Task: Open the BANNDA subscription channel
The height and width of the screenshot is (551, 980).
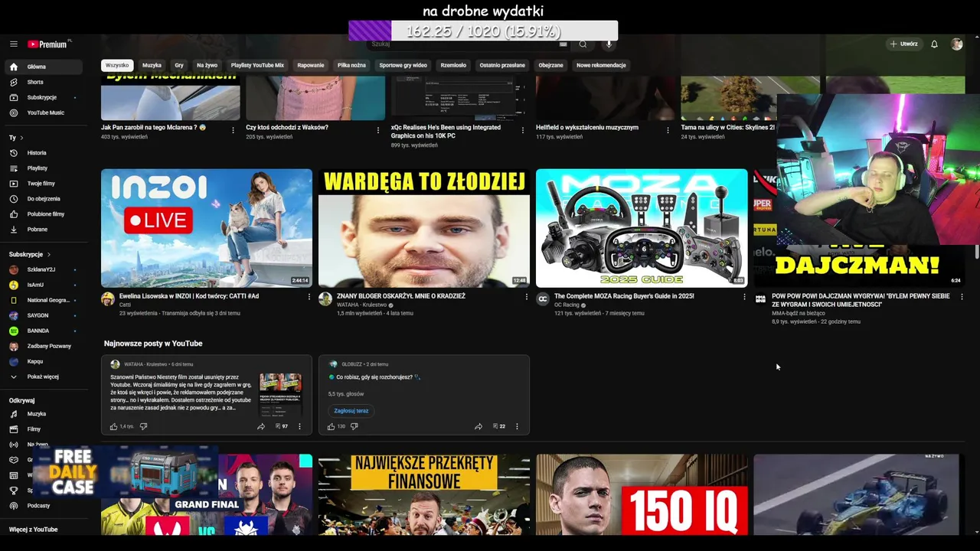Action: 43,331
